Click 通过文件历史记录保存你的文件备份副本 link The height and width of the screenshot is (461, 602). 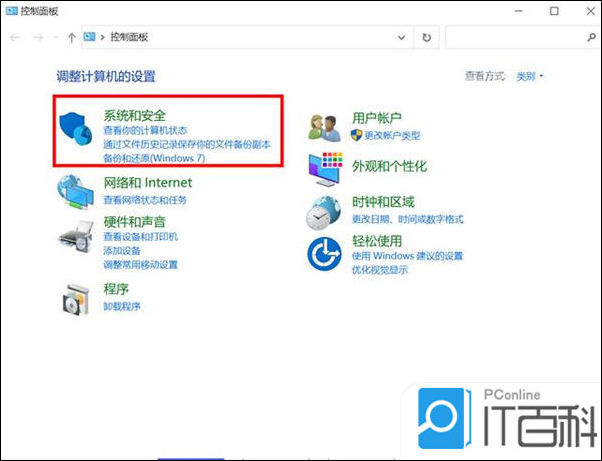pyautogui.click(x=187, y=145)
